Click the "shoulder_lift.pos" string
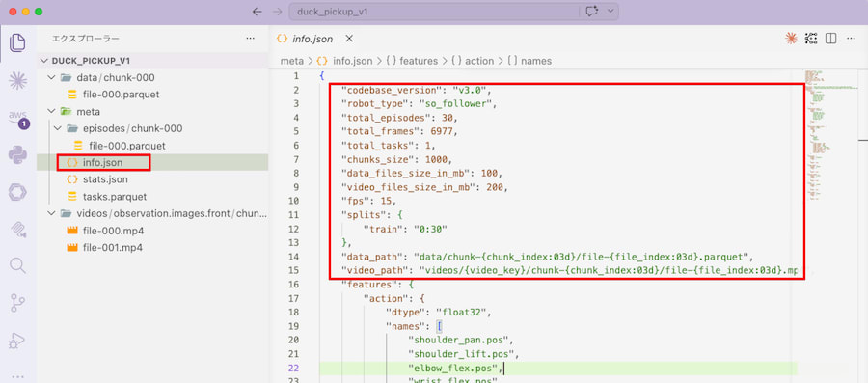Image resolution: width=868 pixels, height=383 pixels. (461, 353)
